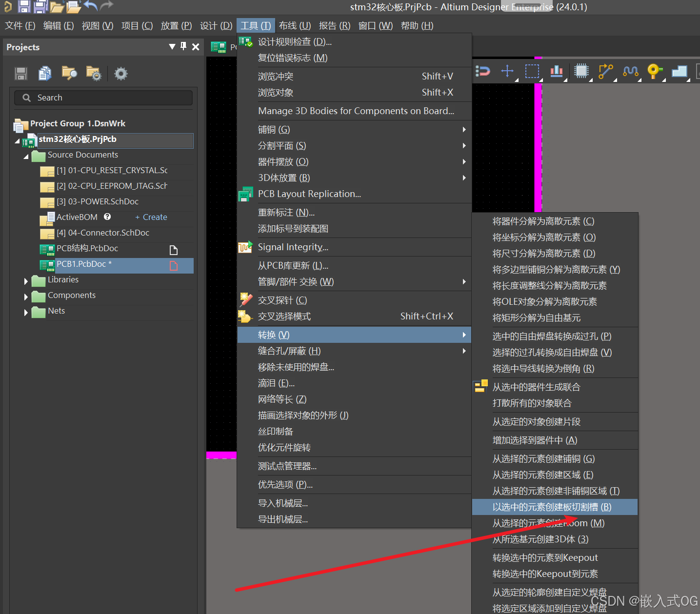The height and width of the screenshot is (614, 700).
Task: Open the 视图 (V) menu
Action: click(x=98, y=25)
